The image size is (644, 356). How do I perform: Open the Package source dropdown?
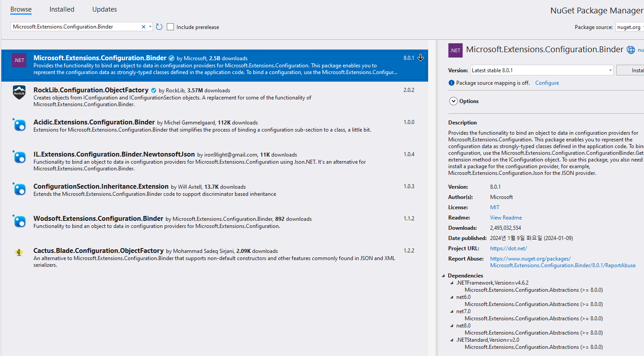630,27
